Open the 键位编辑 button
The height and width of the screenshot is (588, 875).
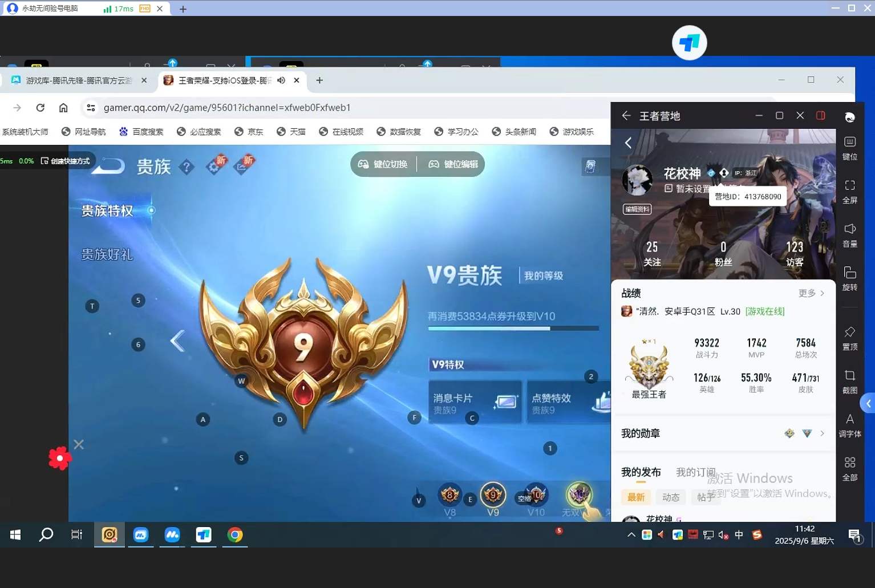(x=453, y=164)
